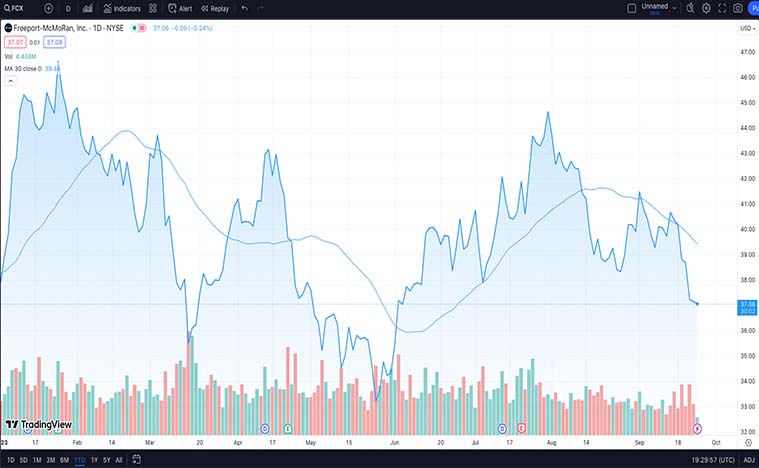This screenshot has width=759, height=468.
Task: Open the USD currency dropdown
Action: 748,28
